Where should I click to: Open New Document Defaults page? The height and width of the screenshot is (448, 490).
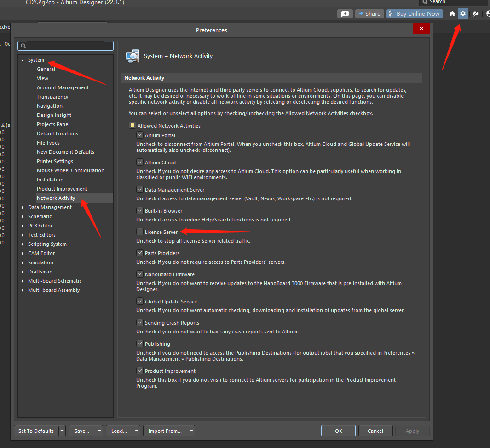point(65,152)
